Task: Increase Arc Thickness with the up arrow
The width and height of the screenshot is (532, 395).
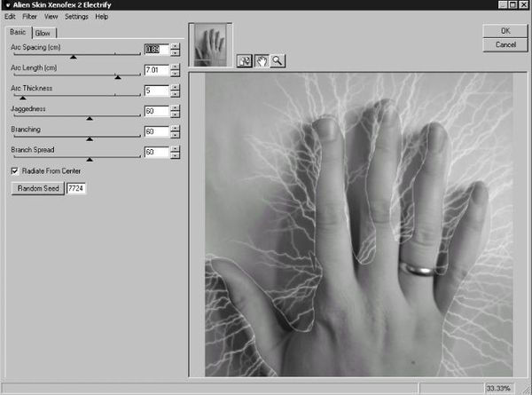Action: pos(175,87)
